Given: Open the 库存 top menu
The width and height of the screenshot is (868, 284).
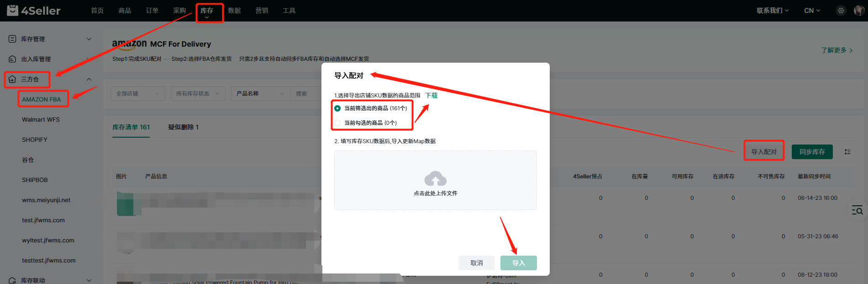Looking at the screenshot, I should click(207, 11).
